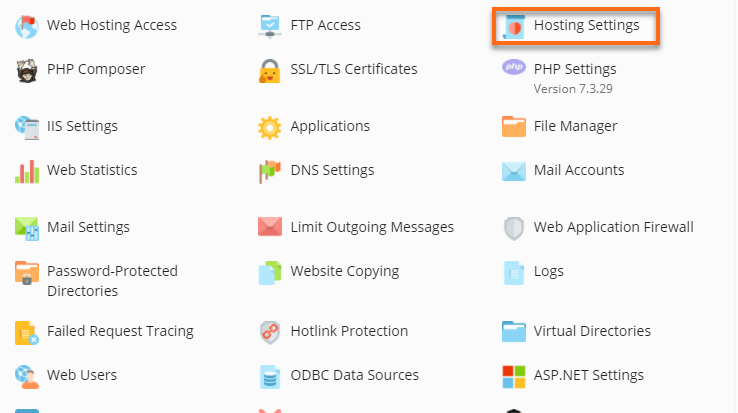Open the Web Application Firewall link
This screenshot has height=413, width=738.
tap(614, 227)
